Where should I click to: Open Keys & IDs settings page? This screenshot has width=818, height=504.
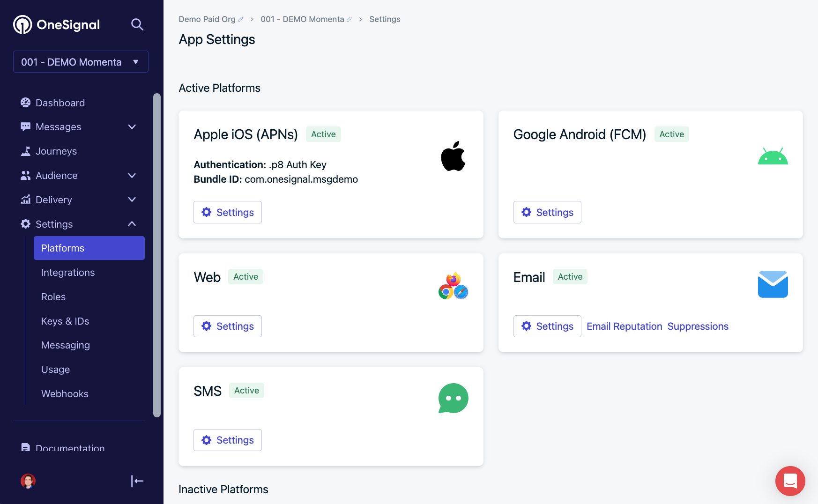tap(65, 321)
